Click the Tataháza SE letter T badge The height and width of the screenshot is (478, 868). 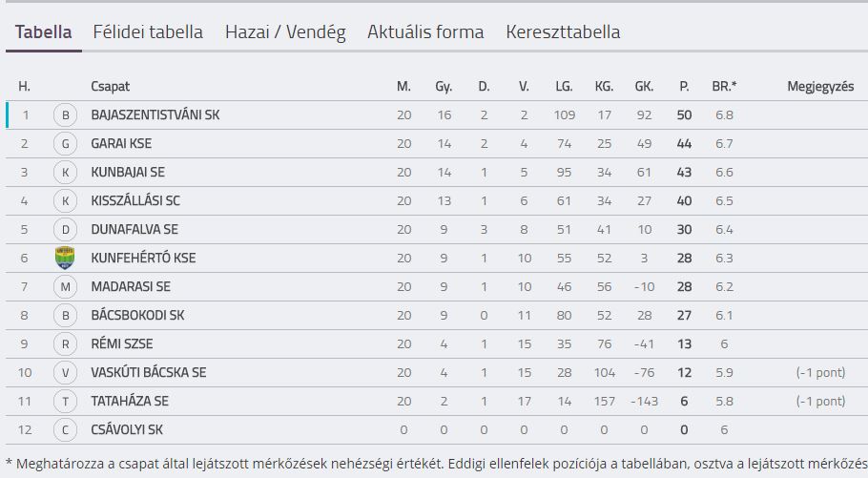click(x=65, y=401)
